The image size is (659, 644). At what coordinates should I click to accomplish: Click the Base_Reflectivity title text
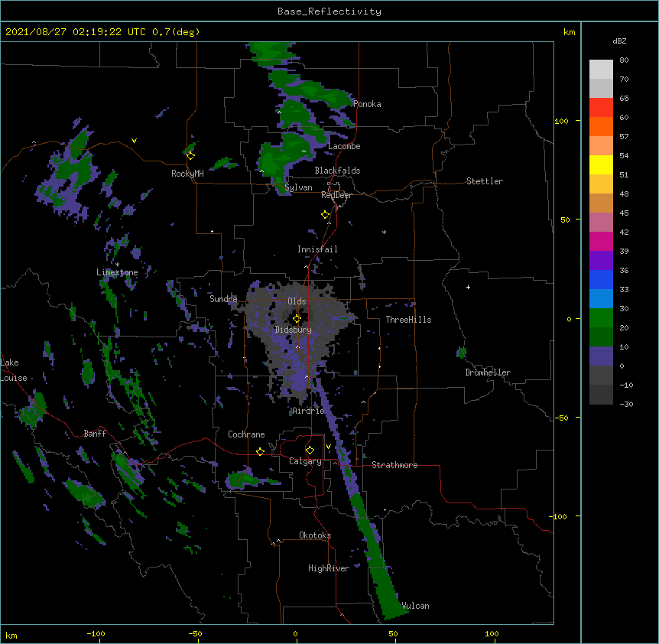[329, 11]
